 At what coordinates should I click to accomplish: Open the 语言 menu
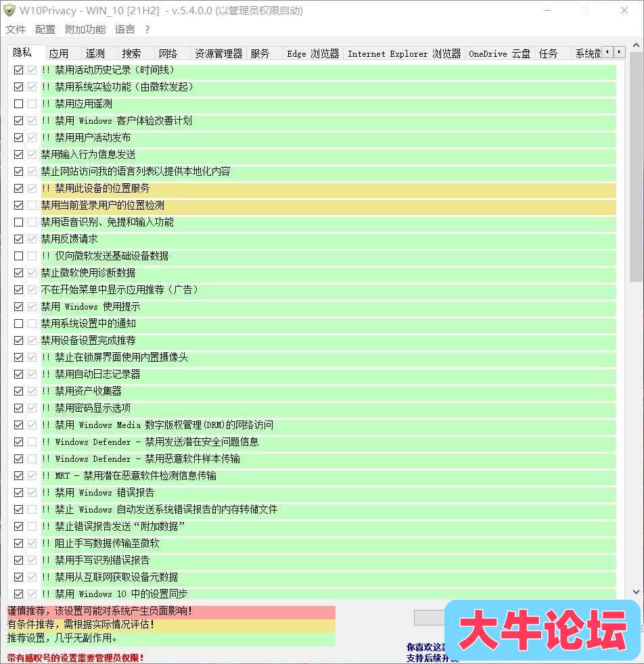tap(125, 29)
